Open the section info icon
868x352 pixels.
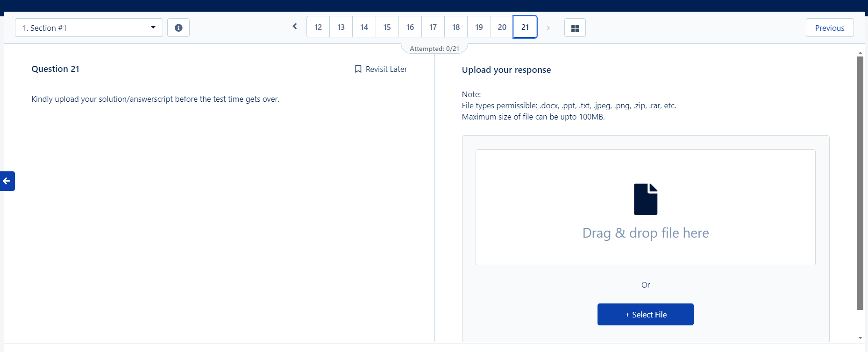pos(178,28)
